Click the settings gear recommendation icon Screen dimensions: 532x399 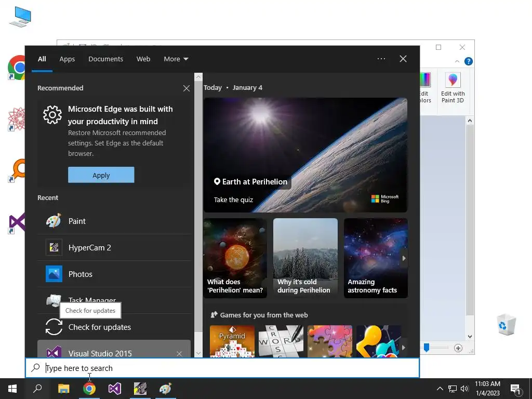[52, 115]
